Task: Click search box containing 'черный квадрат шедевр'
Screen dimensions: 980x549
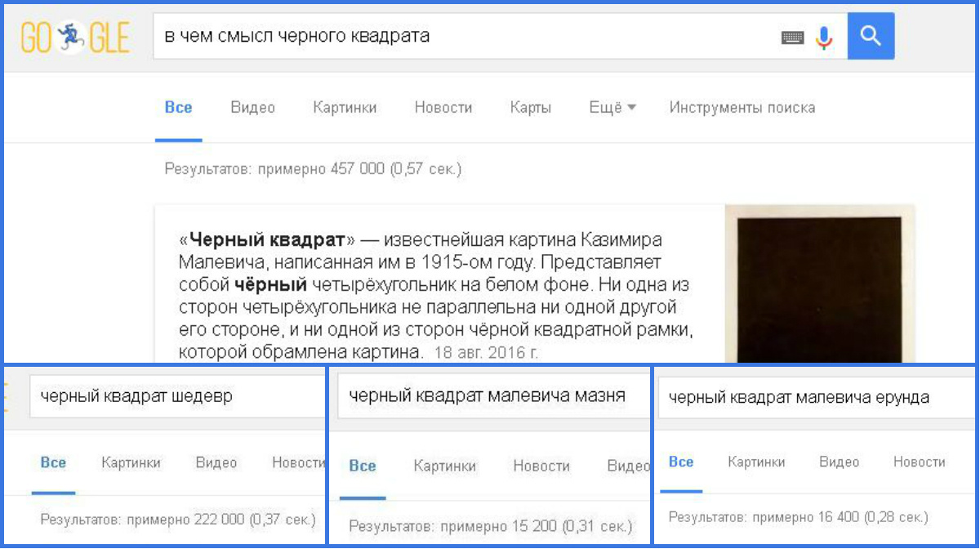Action: tap(176, 396)
